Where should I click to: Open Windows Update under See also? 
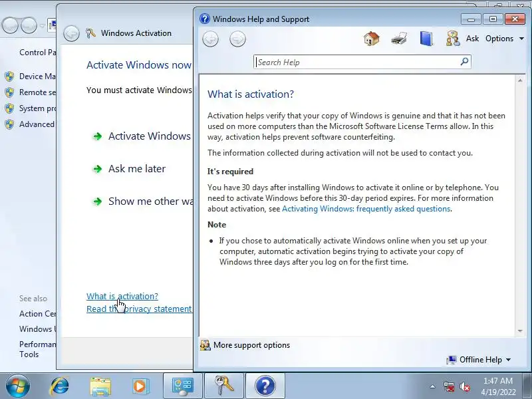(37, 329)
